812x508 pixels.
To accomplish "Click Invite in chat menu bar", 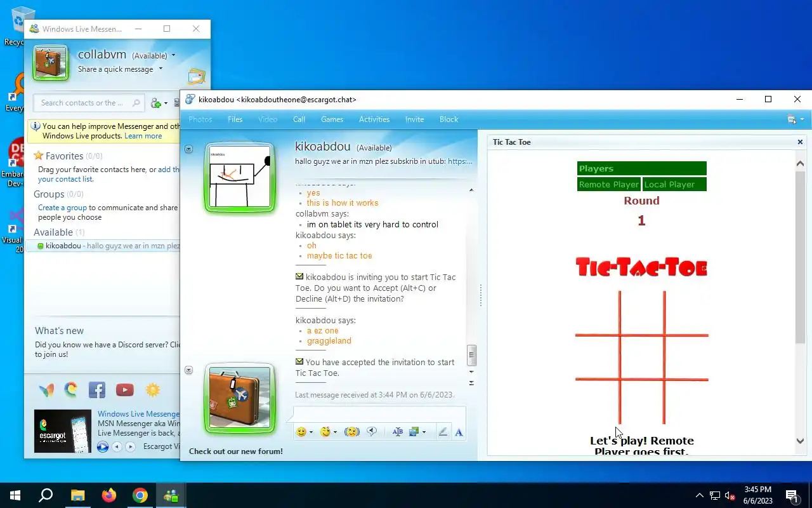I will (x=415, y=119).
